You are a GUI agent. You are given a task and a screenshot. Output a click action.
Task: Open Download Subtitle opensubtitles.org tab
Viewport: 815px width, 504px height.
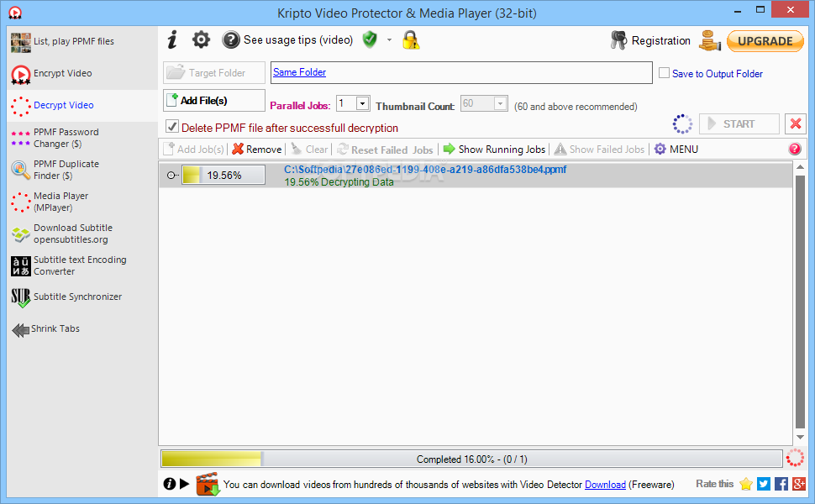click(x=82, y=234)
